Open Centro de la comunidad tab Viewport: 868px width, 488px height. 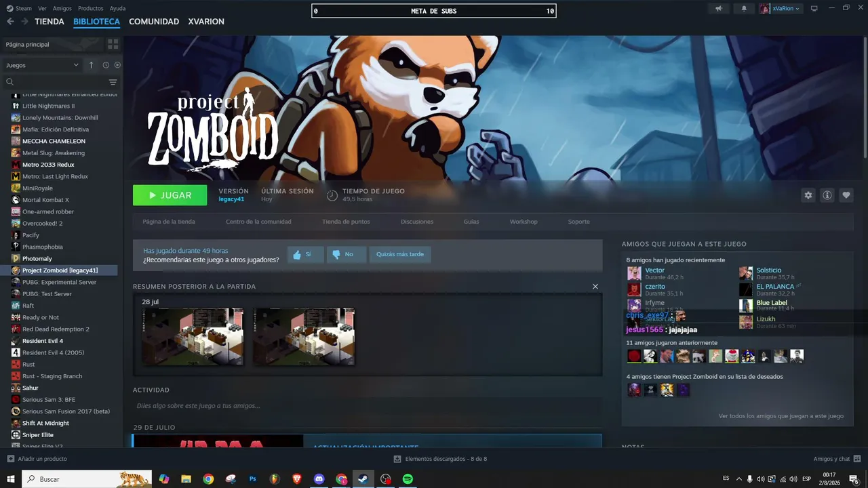pyautogui.click(x=258, y=222)
